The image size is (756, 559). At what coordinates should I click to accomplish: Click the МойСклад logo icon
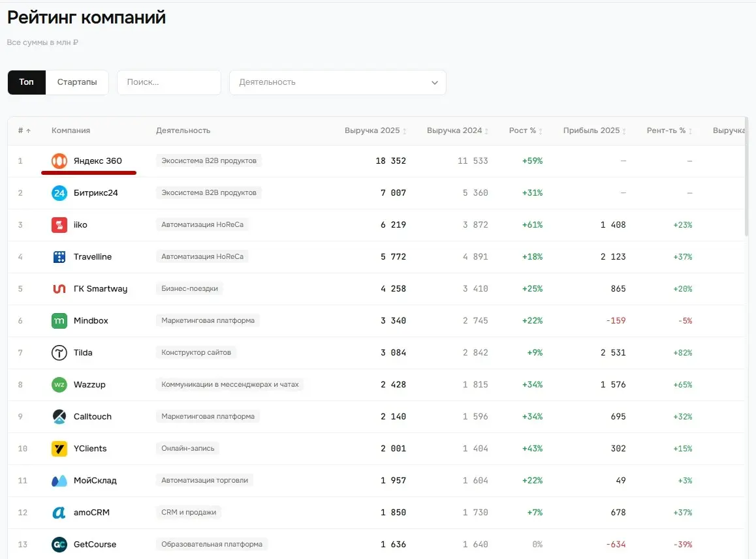pos(59,481)
